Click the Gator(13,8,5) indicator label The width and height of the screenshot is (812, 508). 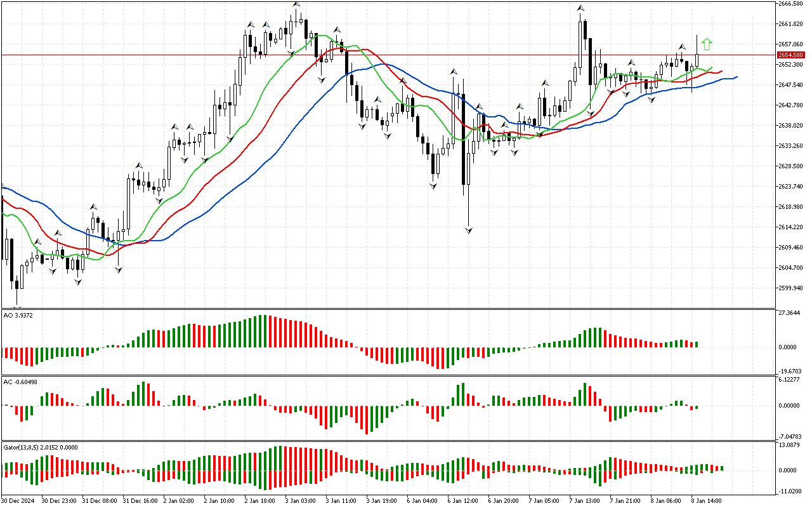point(41,447)
